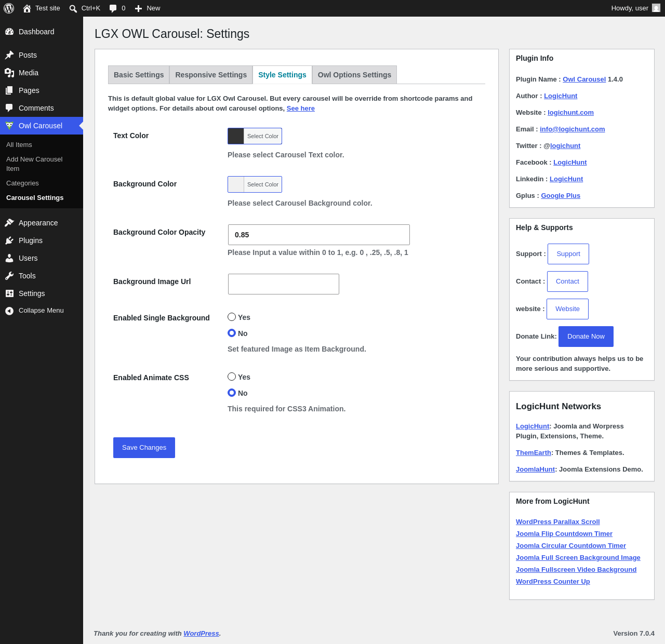665x644 pixels.
Task: Open the Google Plus link
Action: click(561, 196)
